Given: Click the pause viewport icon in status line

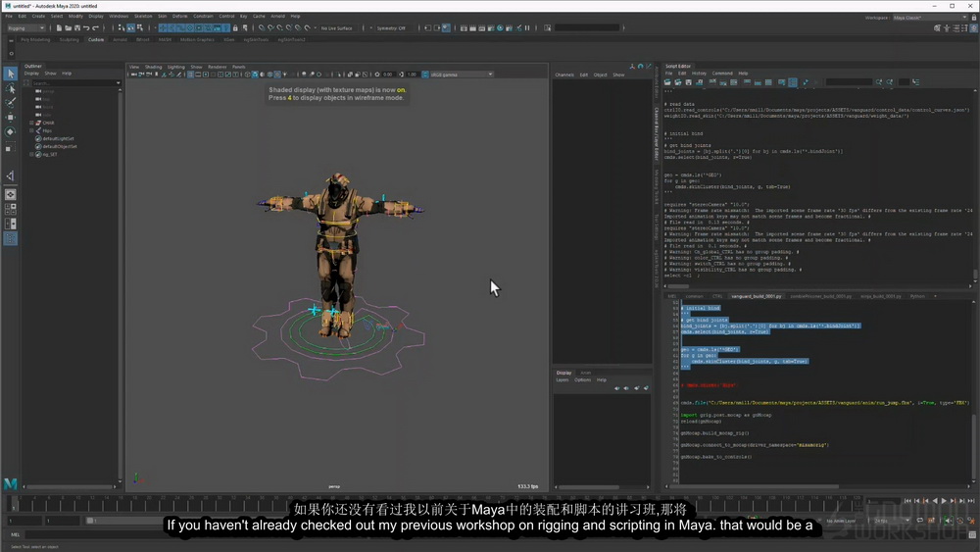Looking at the screenshot, I should point(527,28).
